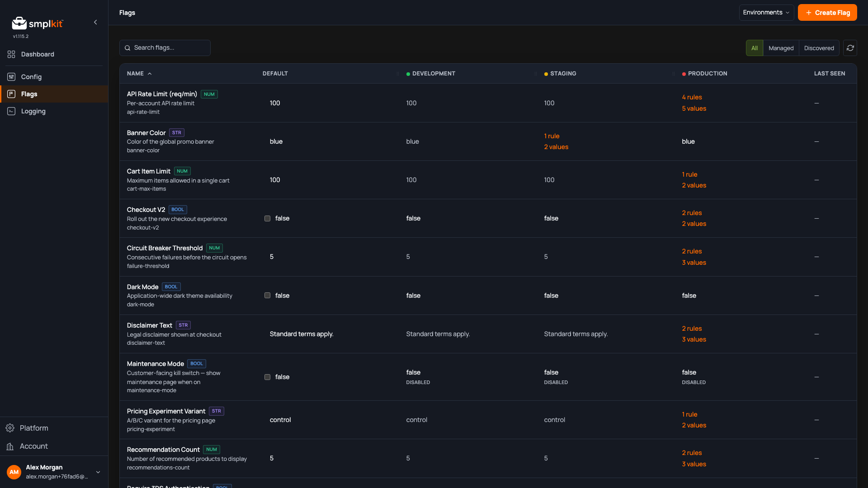
Task: Click the Logging terminal icon
Action: coord(11,111)
